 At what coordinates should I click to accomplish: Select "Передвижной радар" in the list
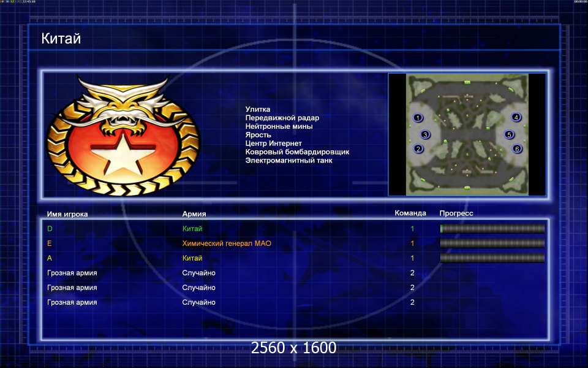(282, 118)
